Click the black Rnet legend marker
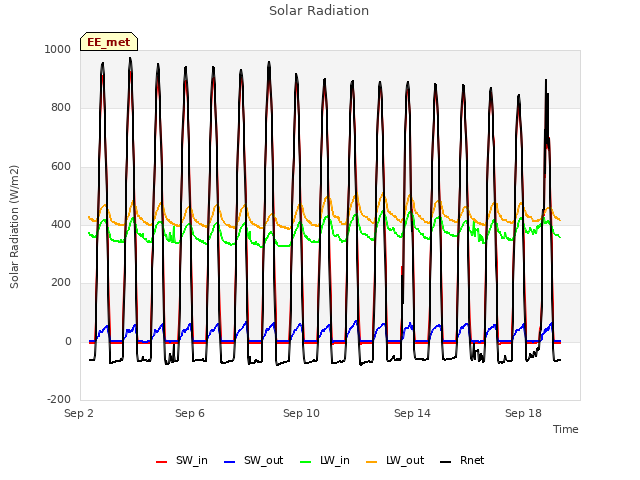 tap(446, 462)
